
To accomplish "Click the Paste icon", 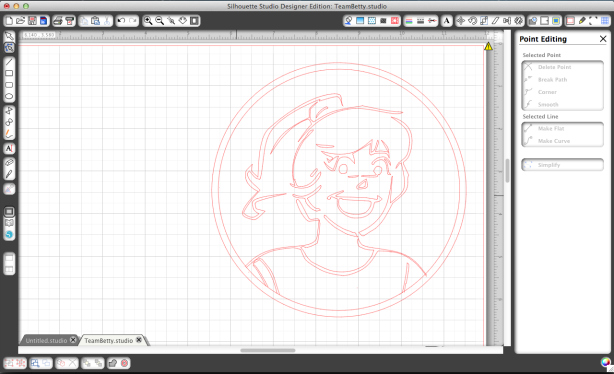I will [95, 21].
